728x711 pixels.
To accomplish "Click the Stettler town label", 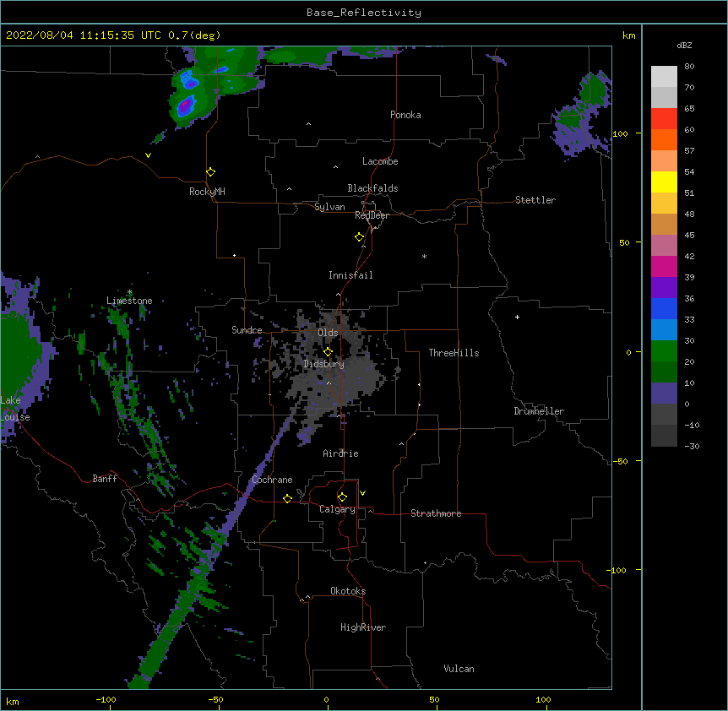I will coord(535,200).
